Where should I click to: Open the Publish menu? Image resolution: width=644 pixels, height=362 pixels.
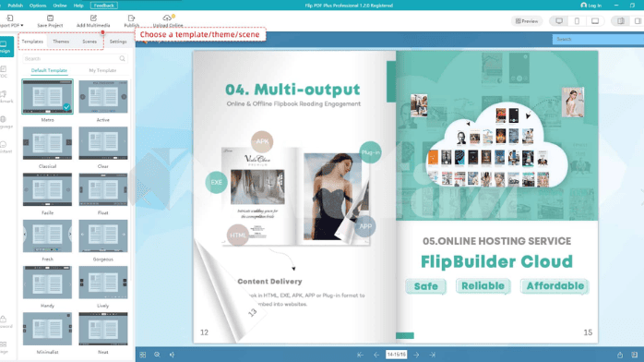click(x=16, y=6)
